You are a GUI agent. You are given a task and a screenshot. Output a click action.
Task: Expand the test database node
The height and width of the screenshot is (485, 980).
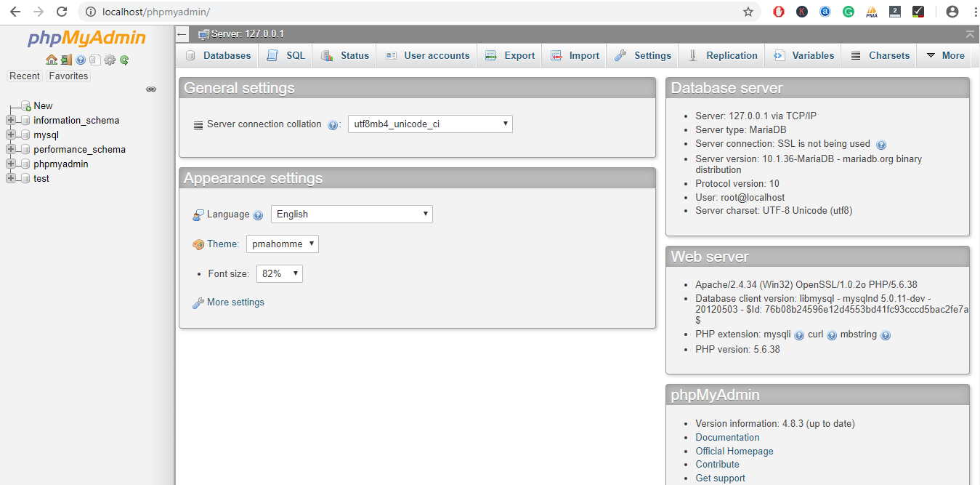pyautogui.click(x=10, y=179)
